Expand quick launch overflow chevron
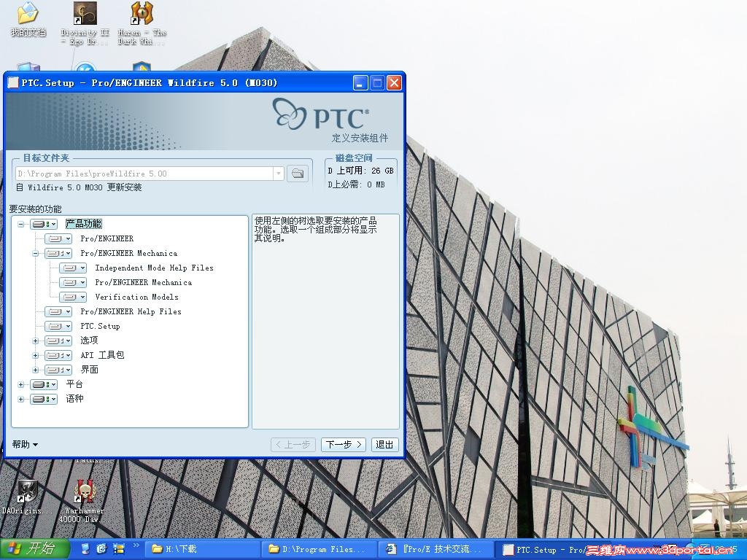This screenshot has width=747, height=560. 136,545
